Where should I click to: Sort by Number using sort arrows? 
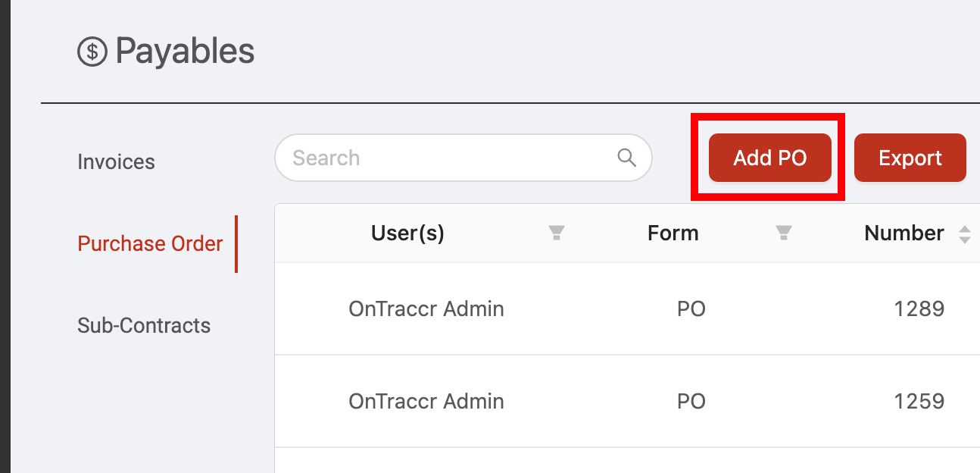(964, 233)
